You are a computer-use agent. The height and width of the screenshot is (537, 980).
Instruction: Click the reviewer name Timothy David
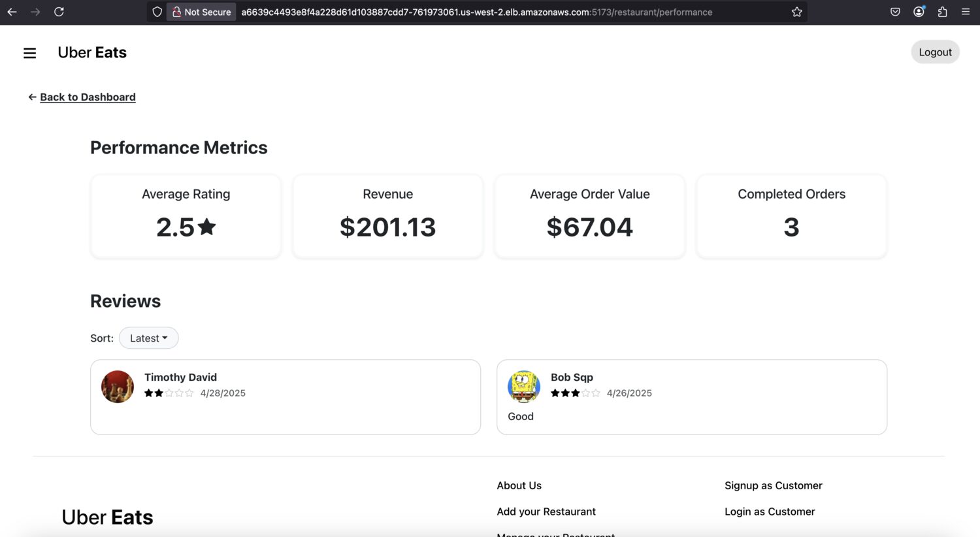click(x=180, y=377)
